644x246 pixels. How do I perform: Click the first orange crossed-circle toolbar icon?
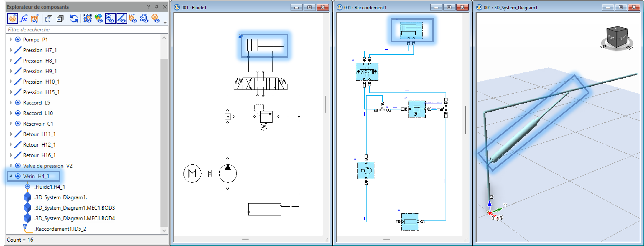point(12,19)
